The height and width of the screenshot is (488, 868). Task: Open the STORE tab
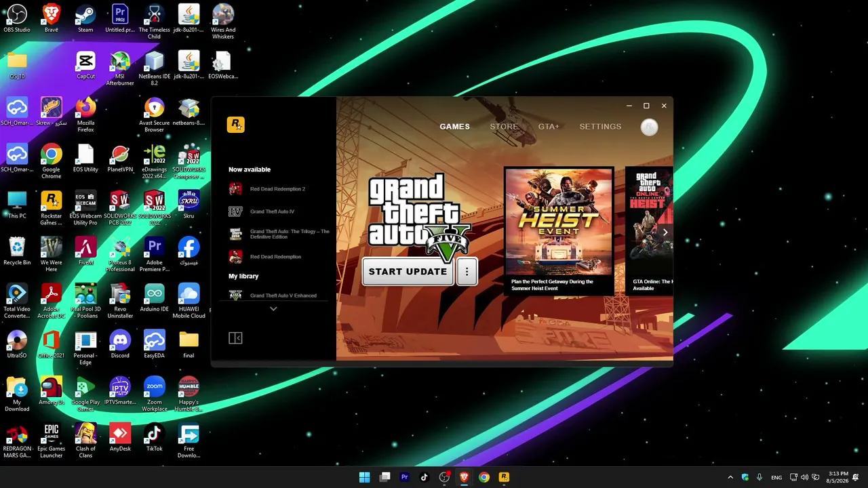pyautogui.click(x=504, y=127)
